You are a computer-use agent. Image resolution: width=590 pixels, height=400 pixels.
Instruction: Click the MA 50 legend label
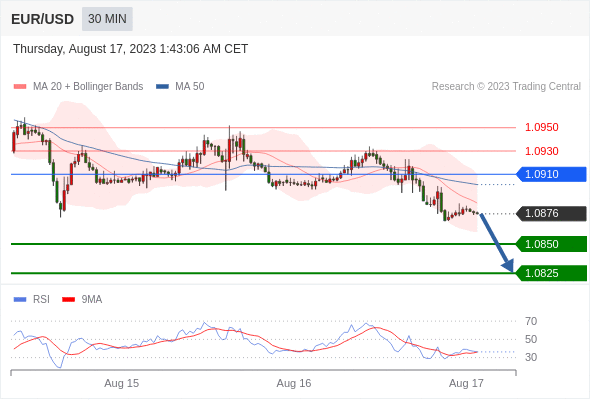(x=190, y=87)
